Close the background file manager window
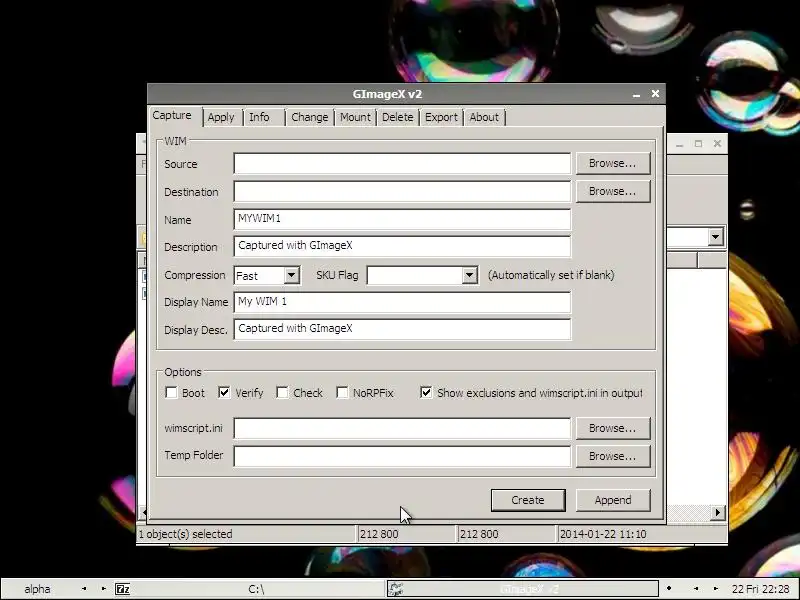Screen dimensions: 800x600 click(717, 144)
